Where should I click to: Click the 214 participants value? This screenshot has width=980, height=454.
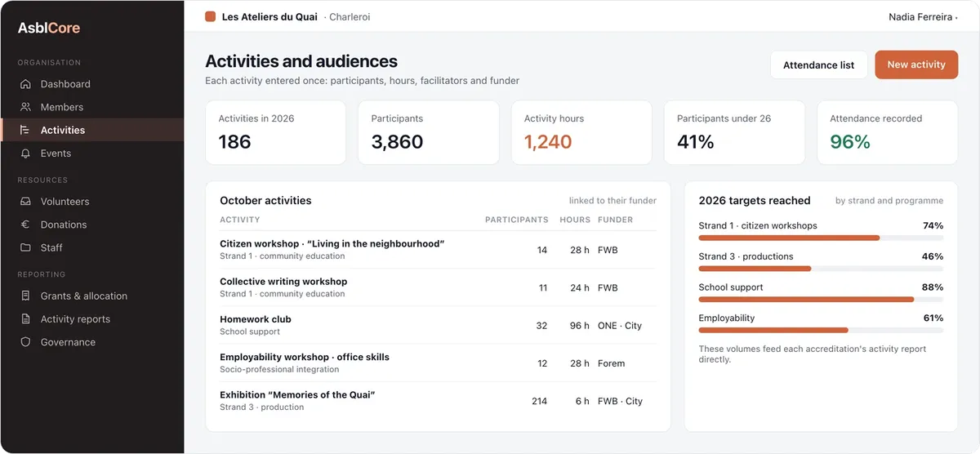click(539, 401)
